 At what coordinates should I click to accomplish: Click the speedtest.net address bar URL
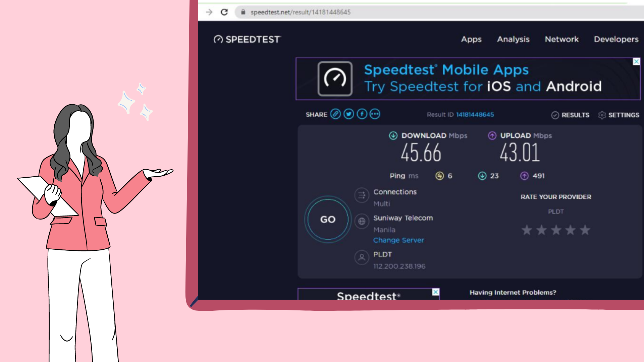coord(301,12)
